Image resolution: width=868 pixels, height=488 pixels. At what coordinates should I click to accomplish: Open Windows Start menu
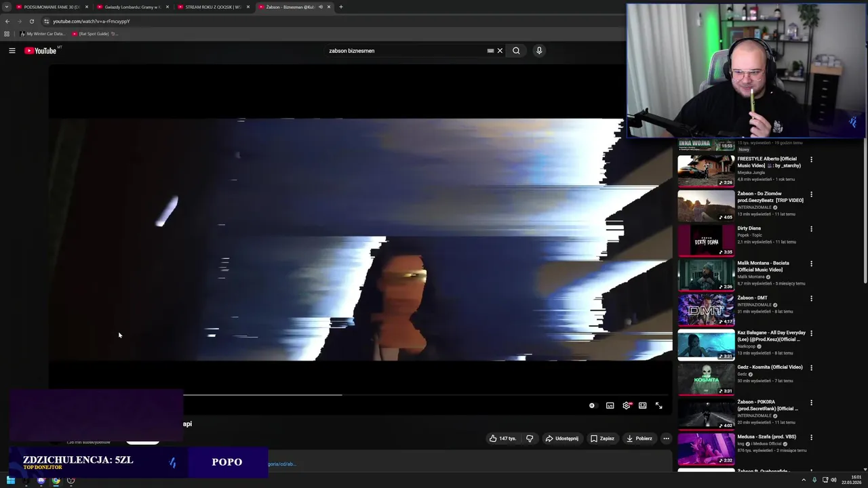click(11, 481)
